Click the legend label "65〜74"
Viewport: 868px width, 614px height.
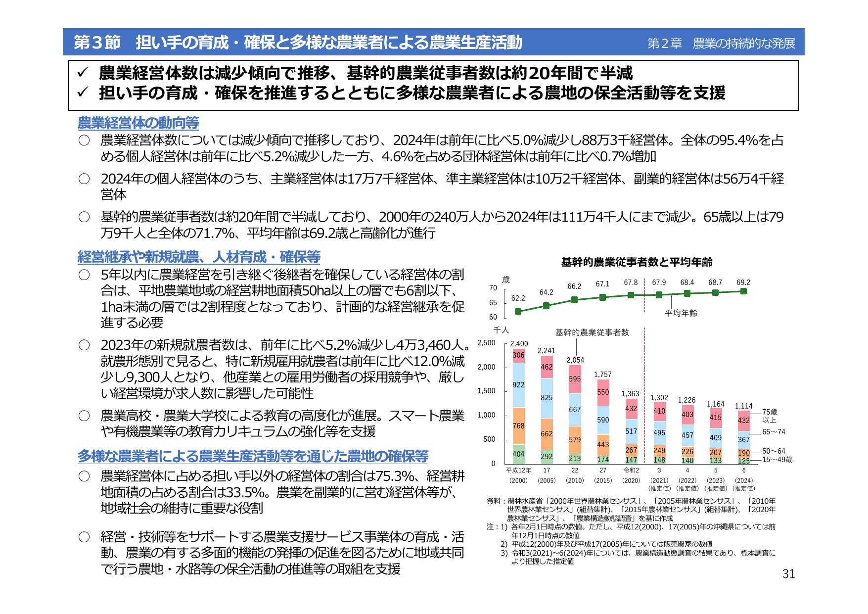[774, 432]
